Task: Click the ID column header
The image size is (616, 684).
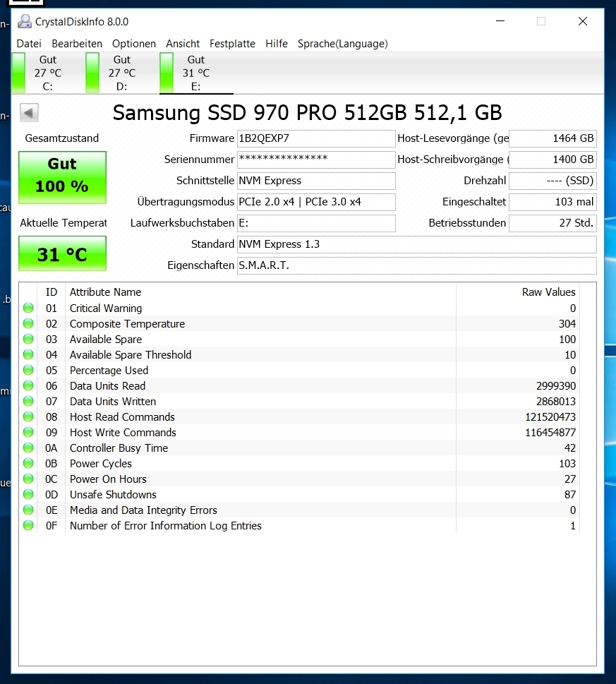Action: tap(52, 292)
